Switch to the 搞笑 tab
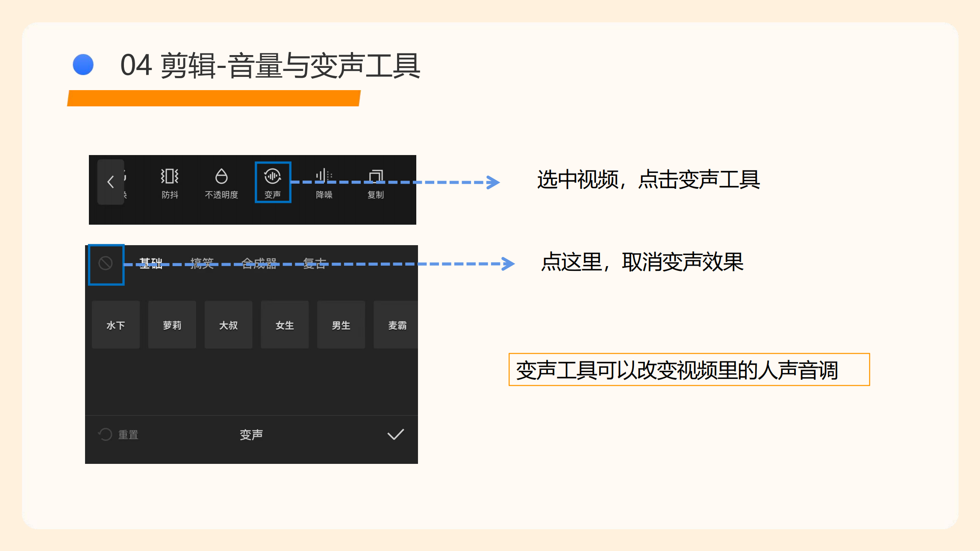980x551 pixels. click(202, 263)
